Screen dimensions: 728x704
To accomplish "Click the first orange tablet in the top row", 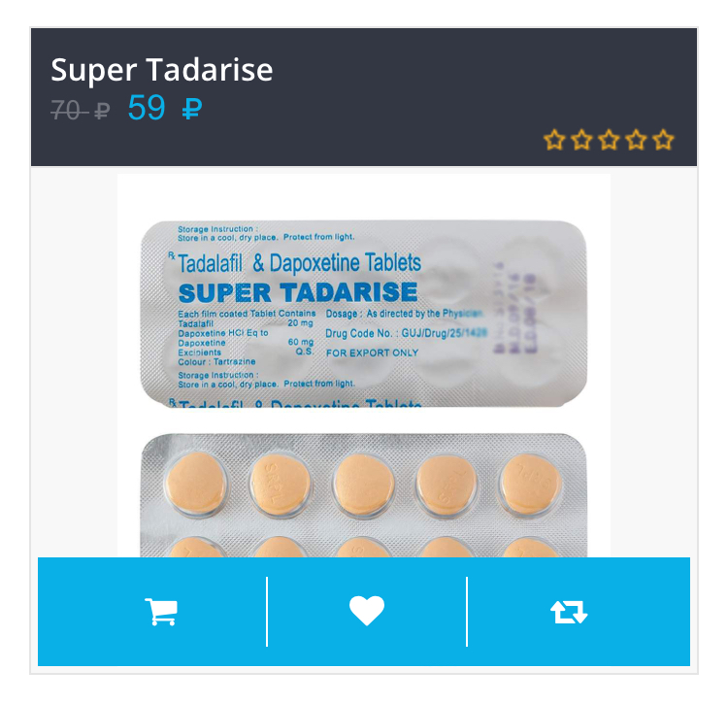I will tap(196, 484).
